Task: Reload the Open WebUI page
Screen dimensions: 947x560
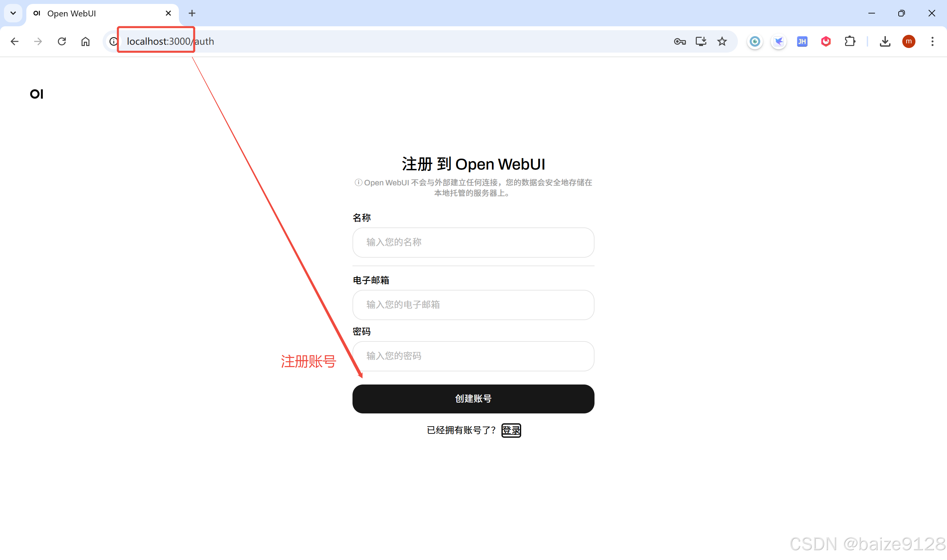Action: 62,41
